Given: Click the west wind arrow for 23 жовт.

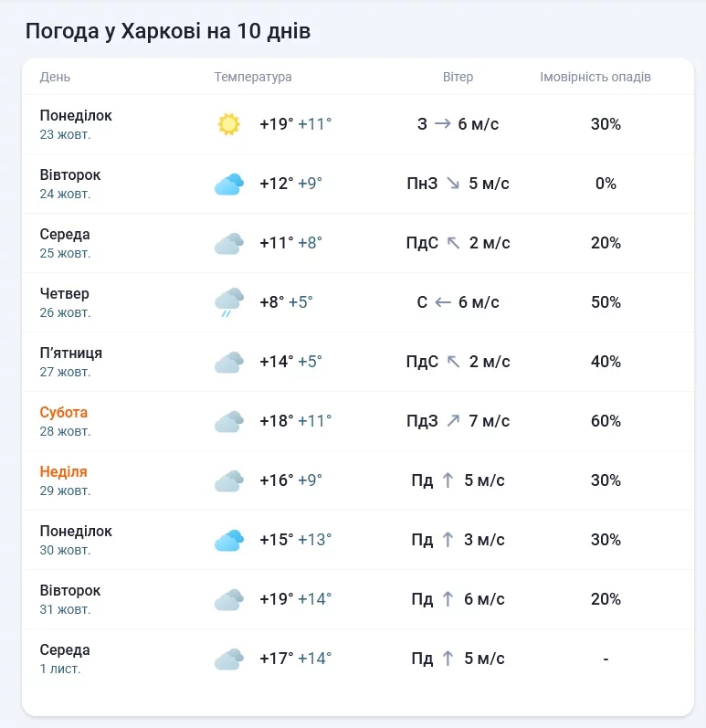Looking at the screenshot, I should [442, 124].
